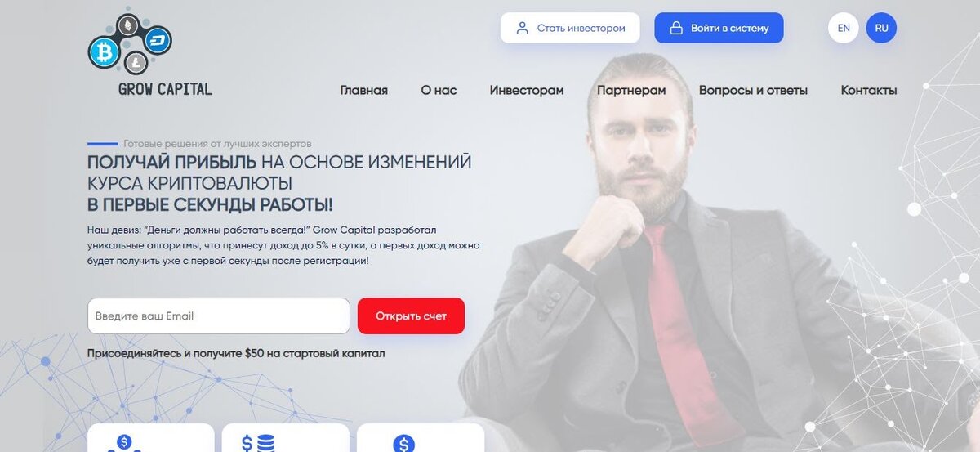
Task: Click the Ethereum icon atop the logo
Action: pyautogui.click(x=127, y=26)
